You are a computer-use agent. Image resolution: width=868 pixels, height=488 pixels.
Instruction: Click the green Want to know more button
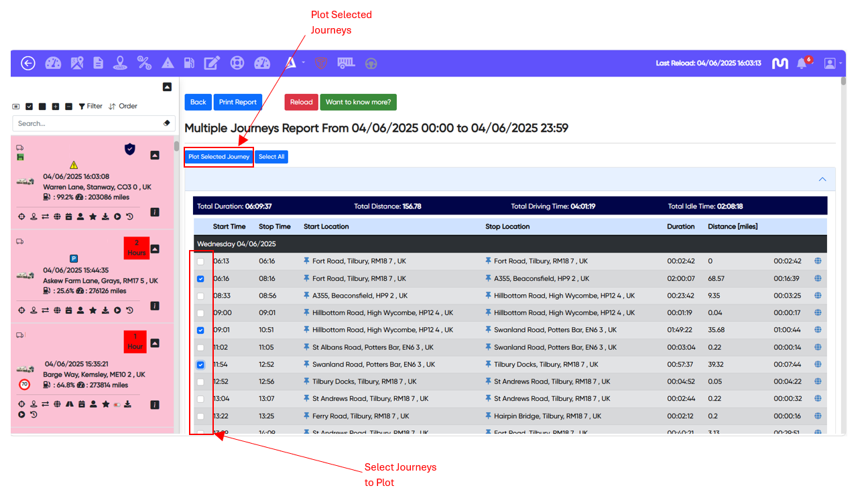(358, 102)
